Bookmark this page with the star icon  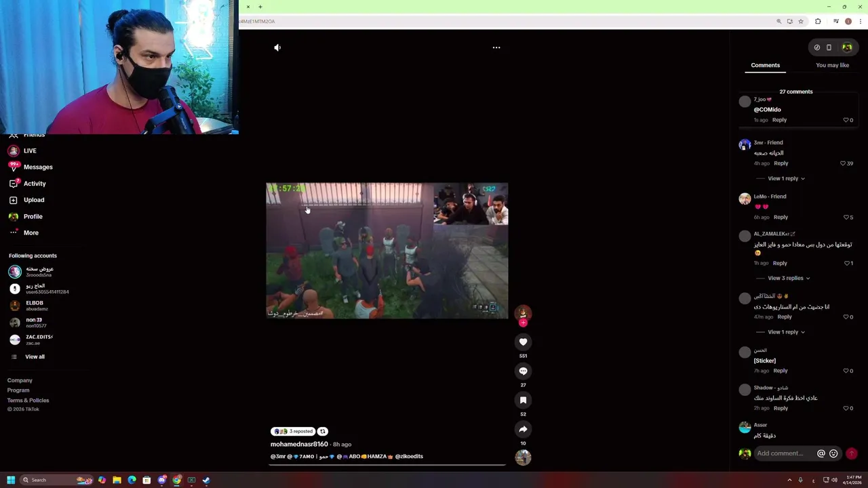click(x=801, y=22)
